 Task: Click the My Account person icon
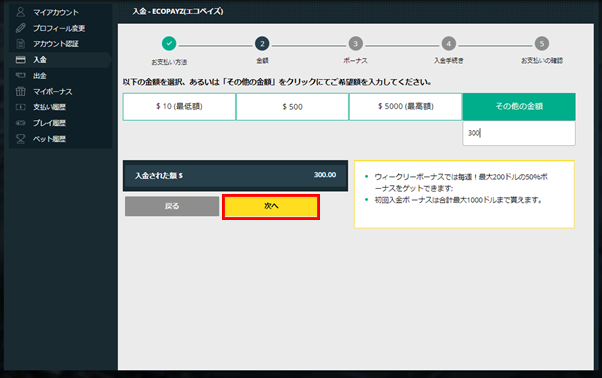pos(21,12)
